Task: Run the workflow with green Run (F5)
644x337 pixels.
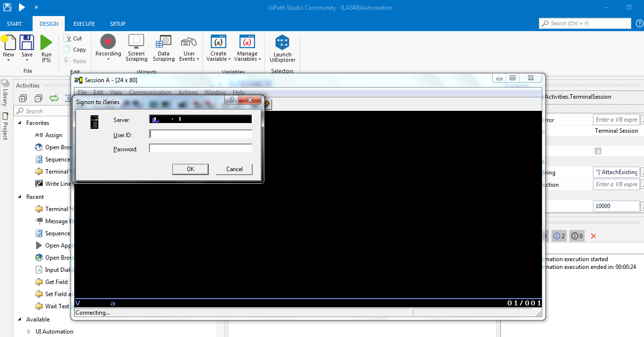Action: pos(46,42)
